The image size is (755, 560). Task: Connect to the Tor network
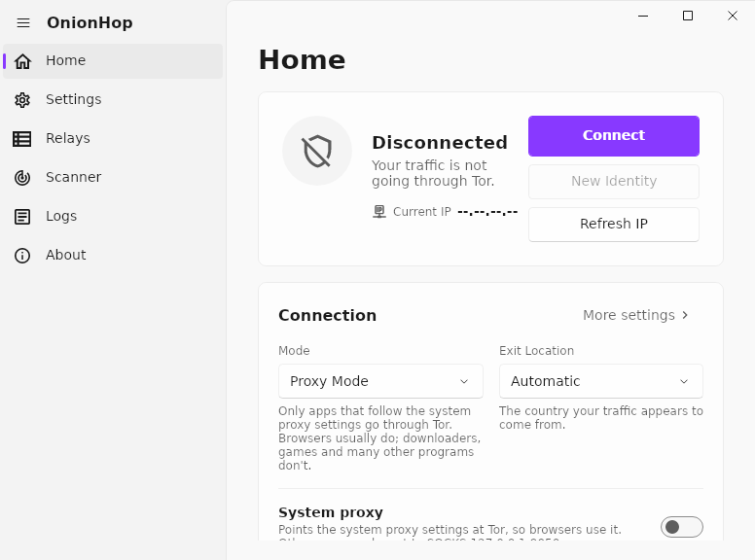(613, 136)
